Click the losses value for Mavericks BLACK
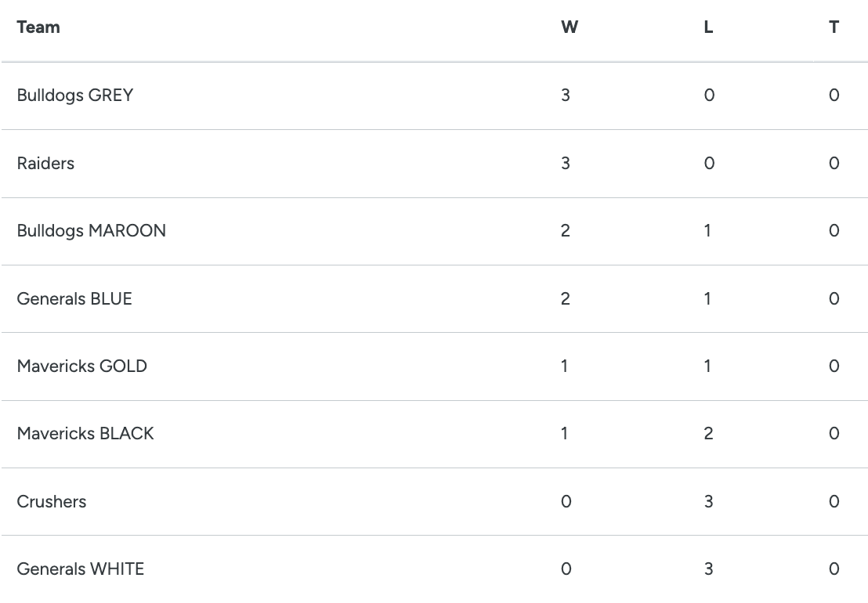The image size is (868, 603). pyautogui.click(x=708, y=434)
